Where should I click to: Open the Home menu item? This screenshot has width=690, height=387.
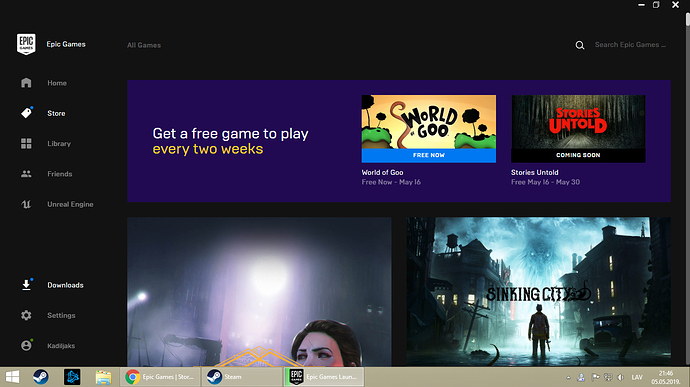57,83
